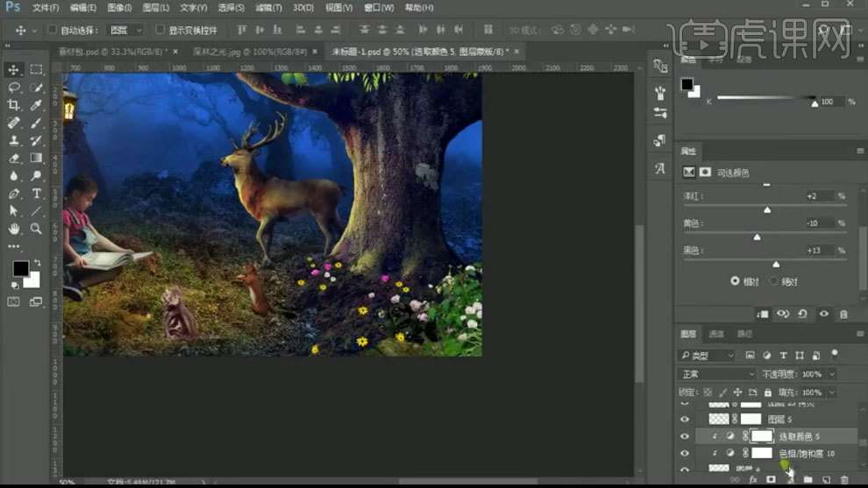Image resolution: width=868 pixels, height=488 pixels.
Task: Delete adjustment layer from Properties panel
Action: [843, 315]
